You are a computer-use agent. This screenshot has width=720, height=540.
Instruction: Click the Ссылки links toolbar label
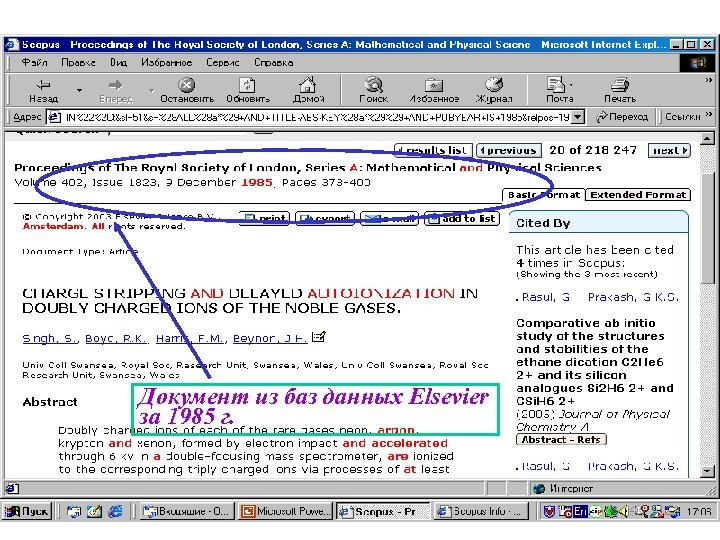point(682,117)
